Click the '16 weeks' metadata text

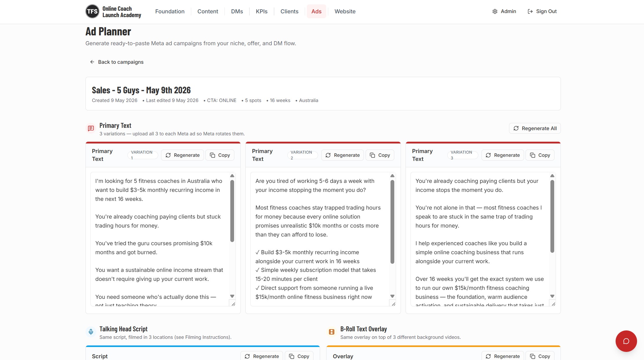(x=280, y=100)
